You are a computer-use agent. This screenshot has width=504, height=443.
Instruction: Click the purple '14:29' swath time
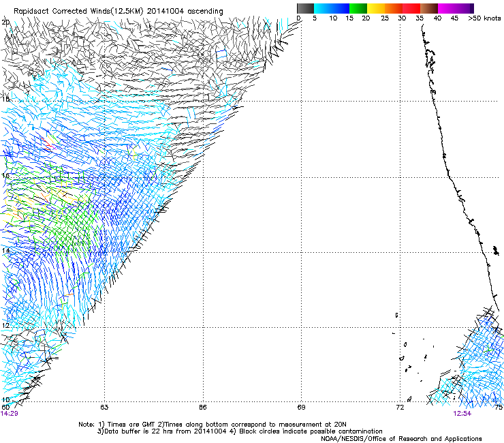pos(10,414)
